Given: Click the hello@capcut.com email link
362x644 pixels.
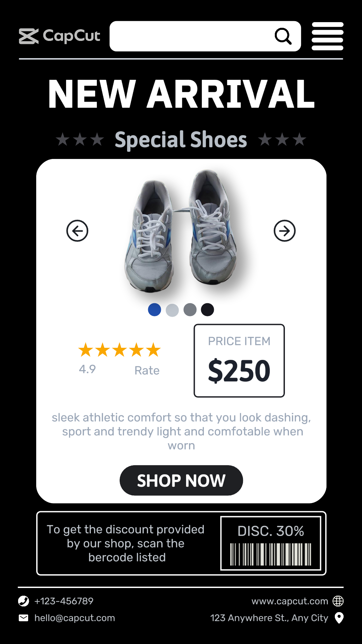Looking at the screenshot, I should [x=75, y=618].
